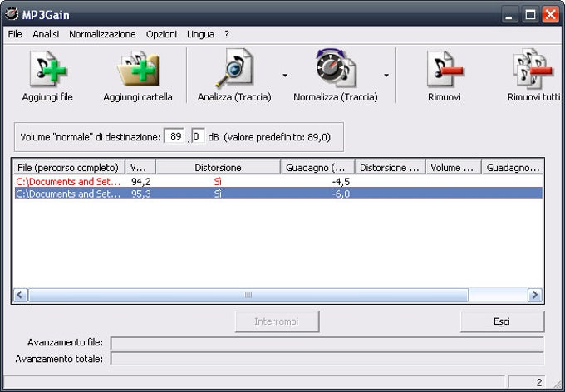Open dropdown arrow next to Normalizza (Traccia)

tap(386, 76)
